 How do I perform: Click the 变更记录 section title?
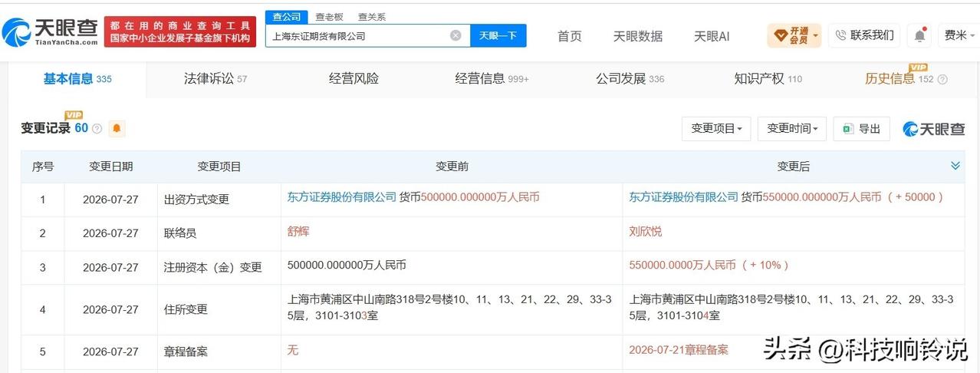45,128
